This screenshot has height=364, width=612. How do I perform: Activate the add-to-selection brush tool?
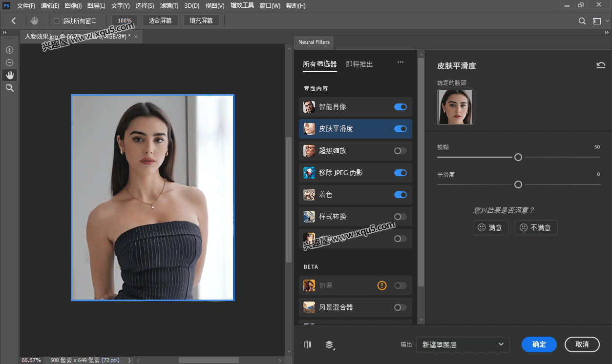pos(9,50)
